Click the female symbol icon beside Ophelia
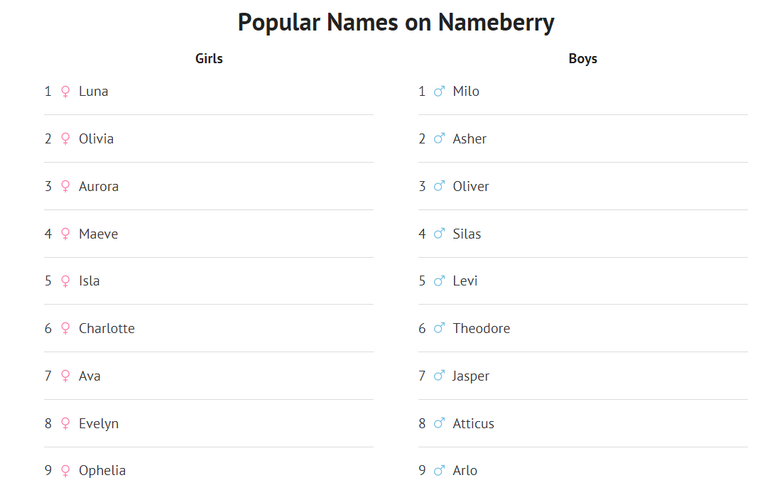This screenshot has width=770, height=490. coord(66,471)
